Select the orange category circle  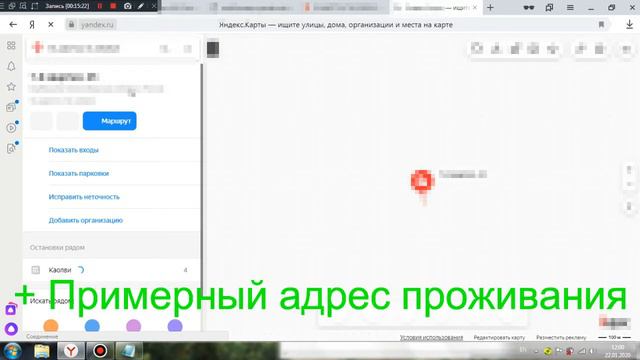click(x=51, y=326)
